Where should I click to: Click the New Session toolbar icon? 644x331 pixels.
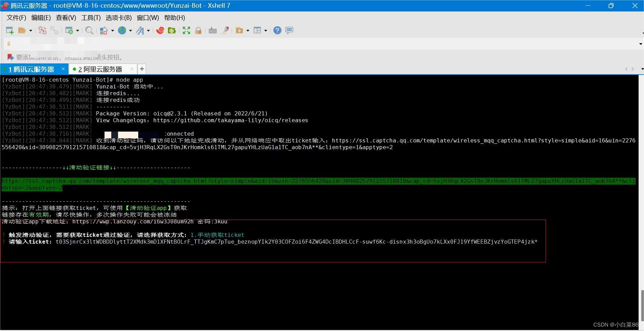click(10, 30)
